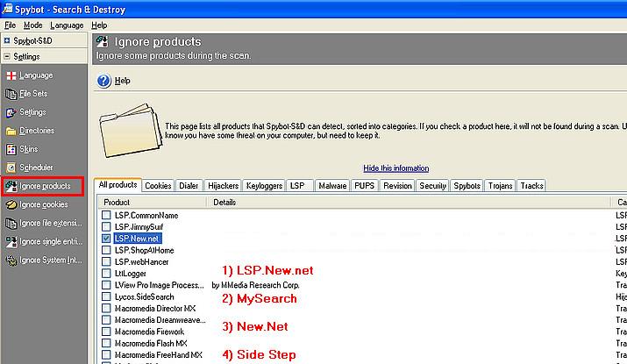Viewport: 627px width, 364px height.
Task: Open the File menu
Action: point(10,25)
